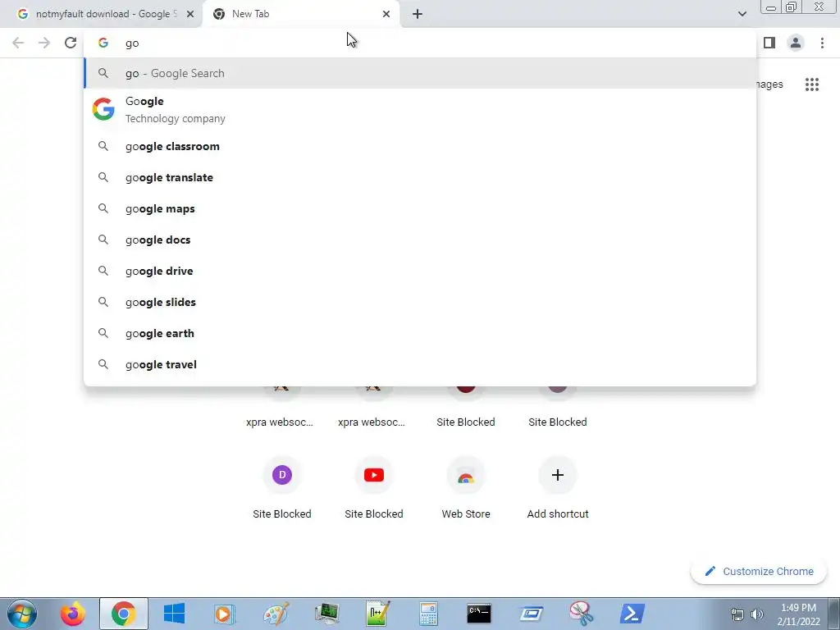The image size is (840, 630).
Task: Close the New Tab tab
Action: point(386,14)
